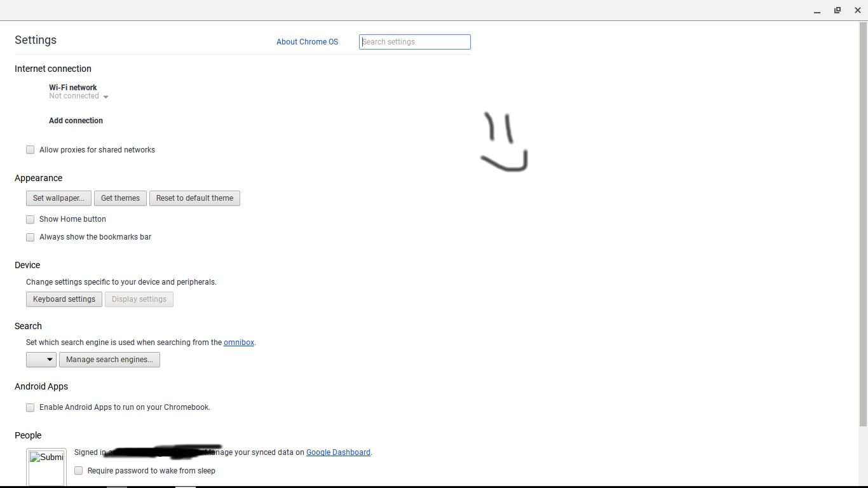Check the Show Home button option
The width and height of the screenshot is (868, 488).
click(x=30, y=219)
